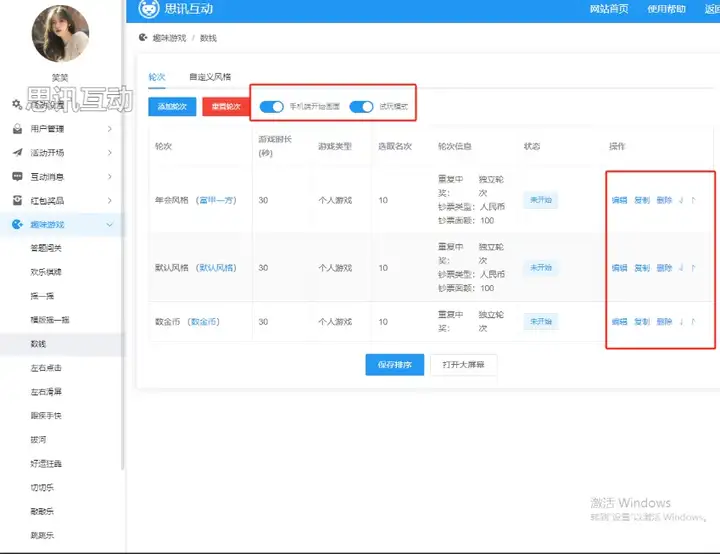Click the blue 添加轮次 button

[172, 107]
